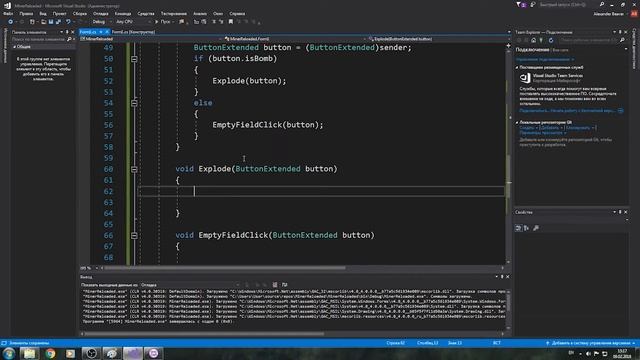
Task: Click the Подключиться link under Team Services
Action: click(x=532, y=111)
